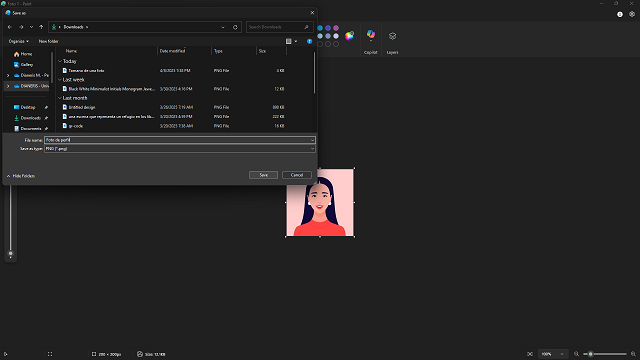This screenshot has width=640, height=360.
Task: Pick the blue color swatch in Paint
Action: (x=320, y=28)
